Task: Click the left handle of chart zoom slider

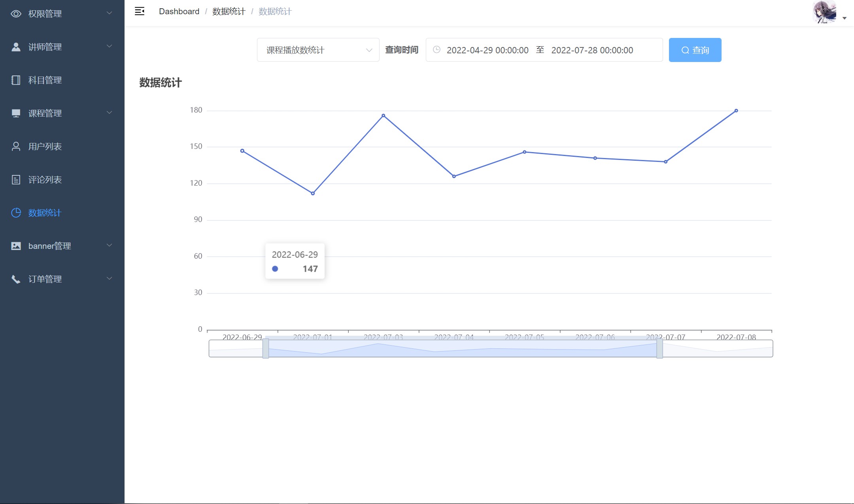Action: [x=266, y=348]
